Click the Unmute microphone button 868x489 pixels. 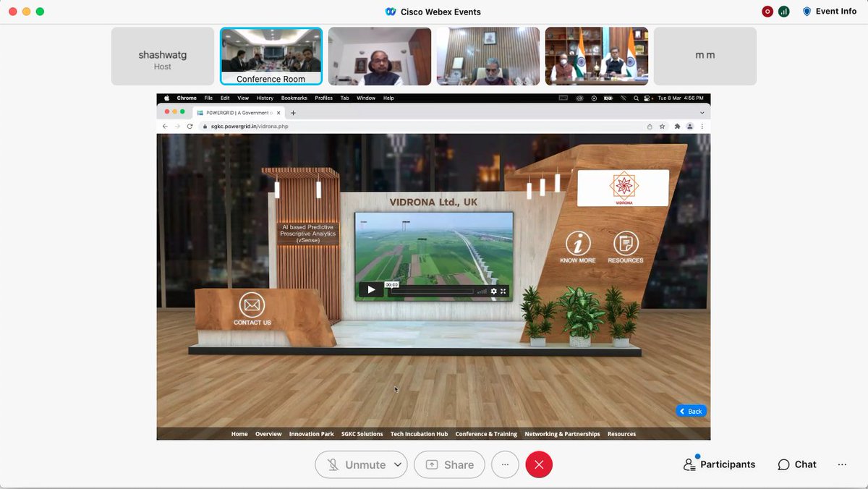pyautogui.click(x=357, y=464)
